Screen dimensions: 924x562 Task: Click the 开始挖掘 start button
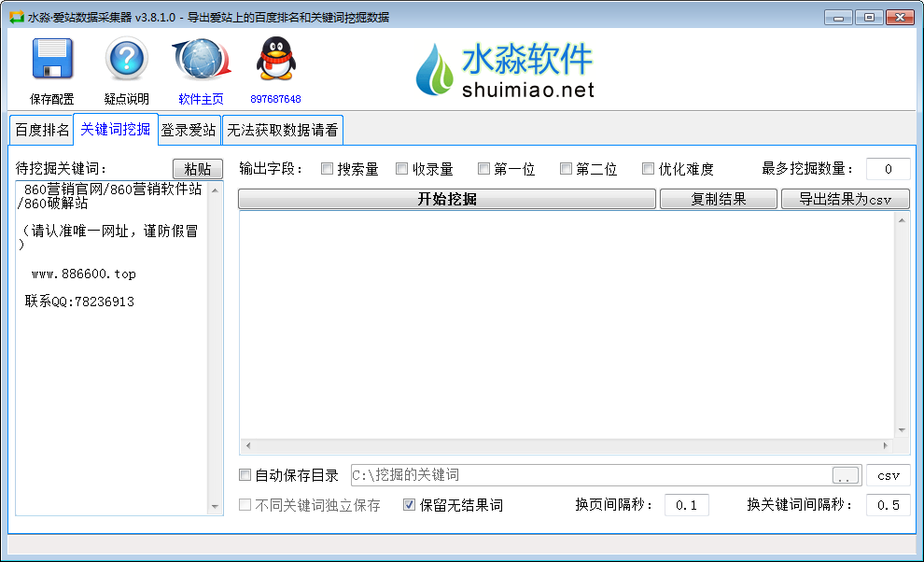(447, 199)
